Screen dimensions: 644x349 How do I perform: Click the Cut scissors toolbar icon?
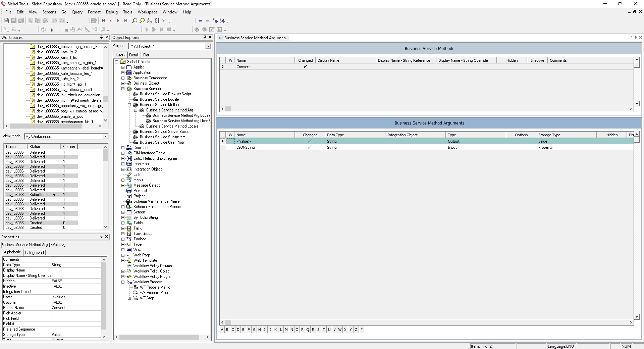(x=30, y=21)
